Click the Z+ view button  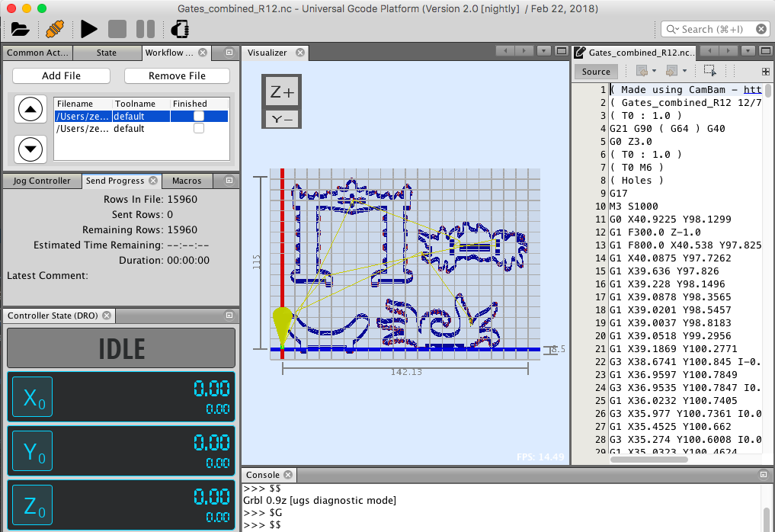[x=282, y=92]
